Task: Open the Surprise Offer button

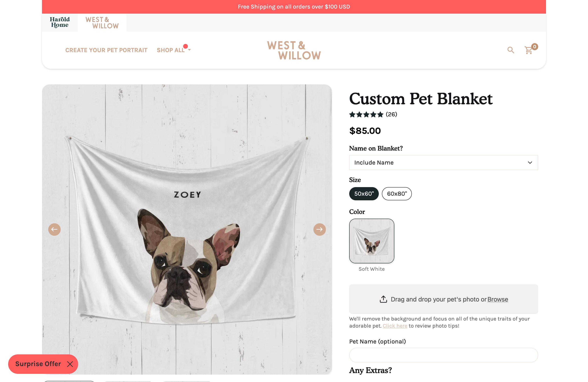Action: 38,364
